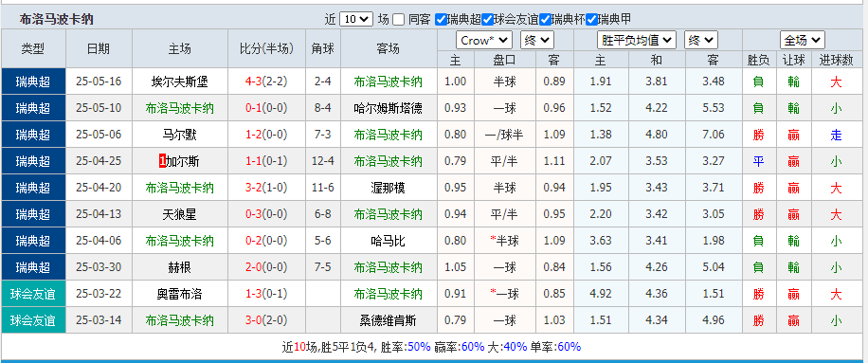
Task: Open the 胜平负均值 dropdown
Action: coord(637,41)
